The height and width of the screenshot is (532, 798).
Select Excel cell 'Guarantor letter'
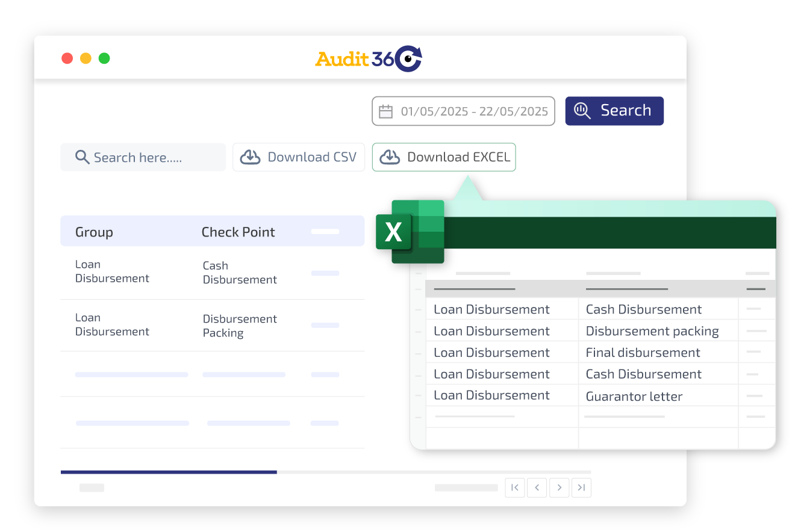[x=658, y=396]
